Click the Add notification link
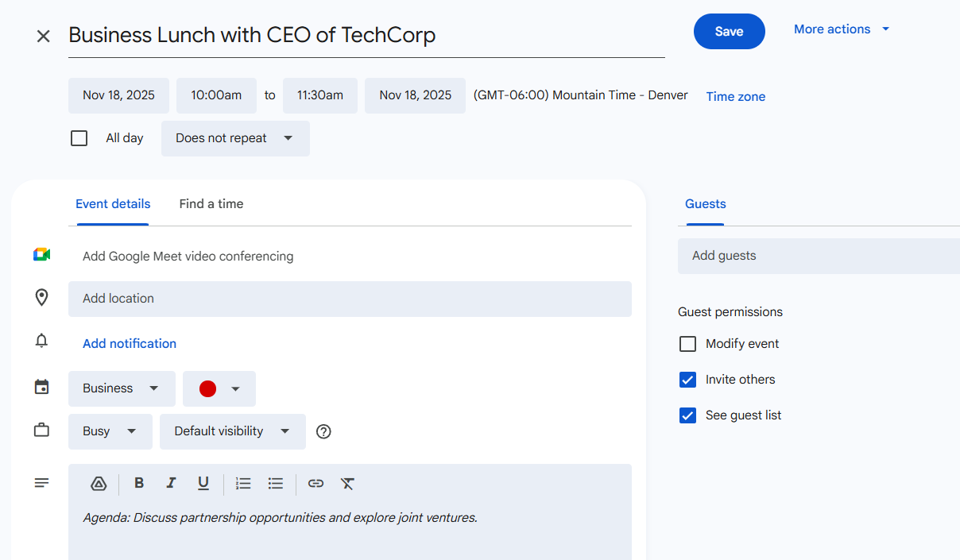 tap(130, 344)
